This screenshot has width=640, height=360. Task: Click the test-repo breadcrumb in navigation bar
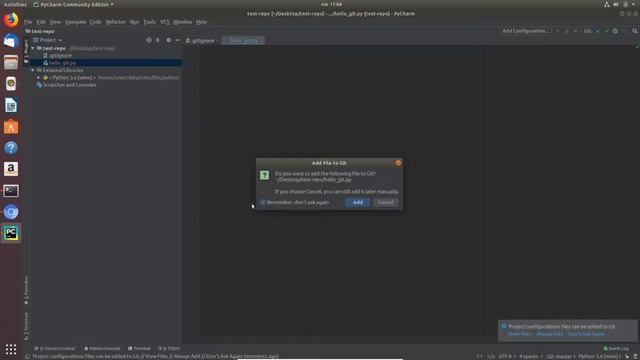(x=40, y=31)
